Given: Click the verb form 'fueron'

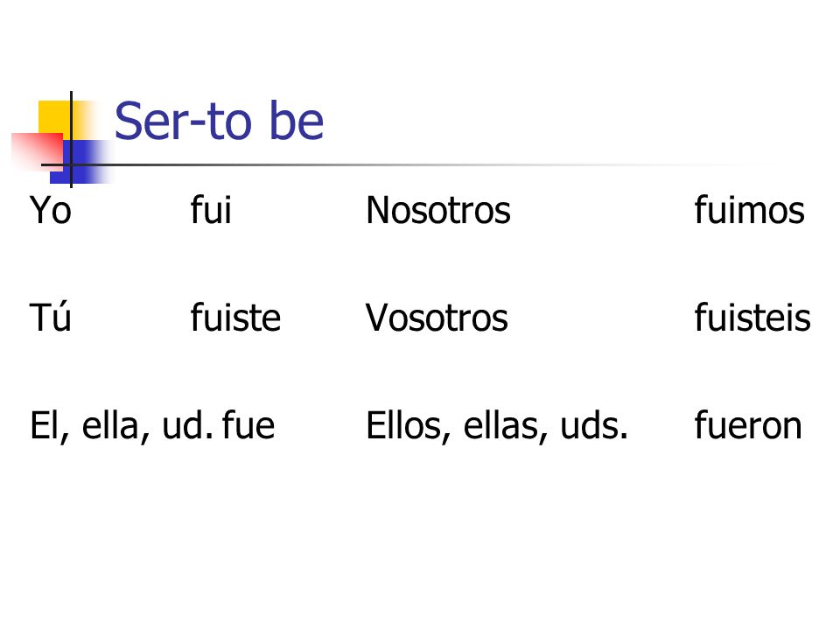Looking at the screenshot, I should (x=748, y=425).
